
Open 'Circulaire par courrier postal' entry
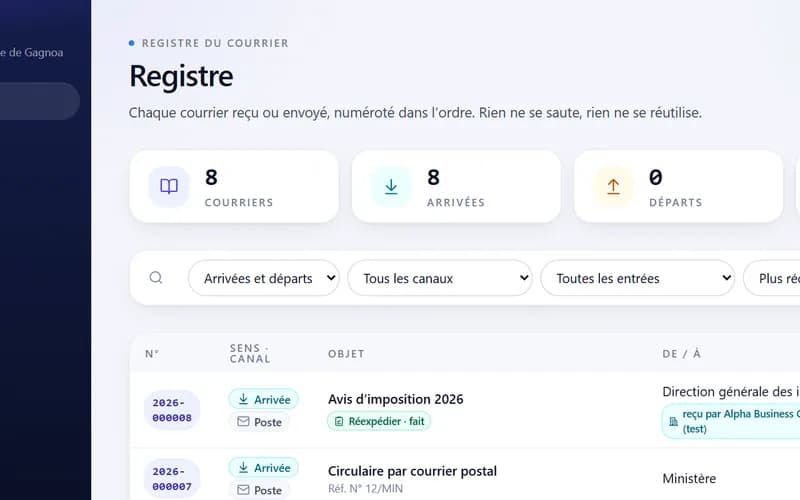click(x=412, y=471)
